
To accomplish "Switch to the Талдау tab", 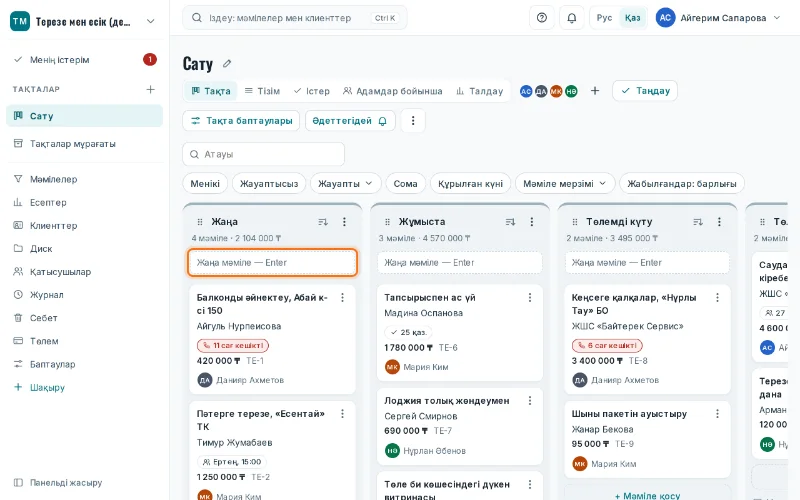I will (480, 91).
